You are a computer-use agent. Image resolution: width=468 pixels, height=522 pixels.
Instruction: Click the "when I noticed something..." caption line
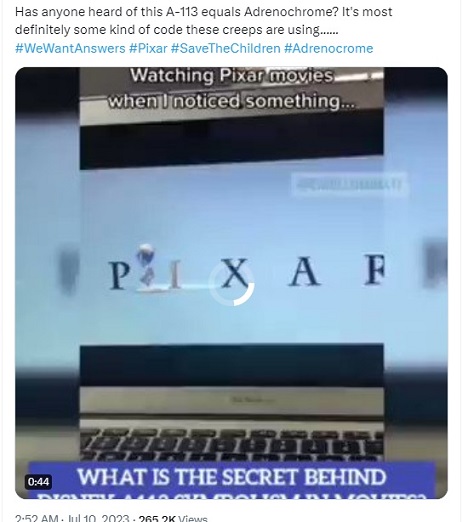click(x=232, y=101)
